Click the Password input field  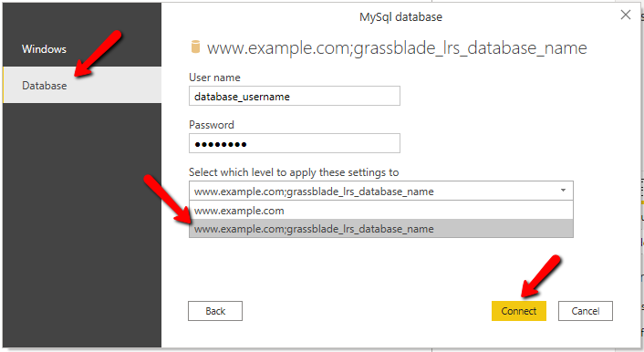pos(294,143)
